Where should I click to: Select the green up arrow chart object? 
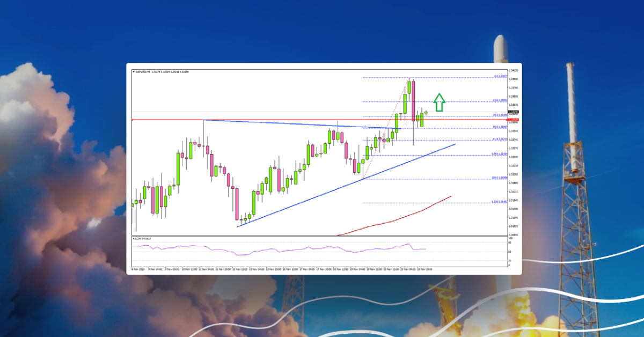point(439,103)
